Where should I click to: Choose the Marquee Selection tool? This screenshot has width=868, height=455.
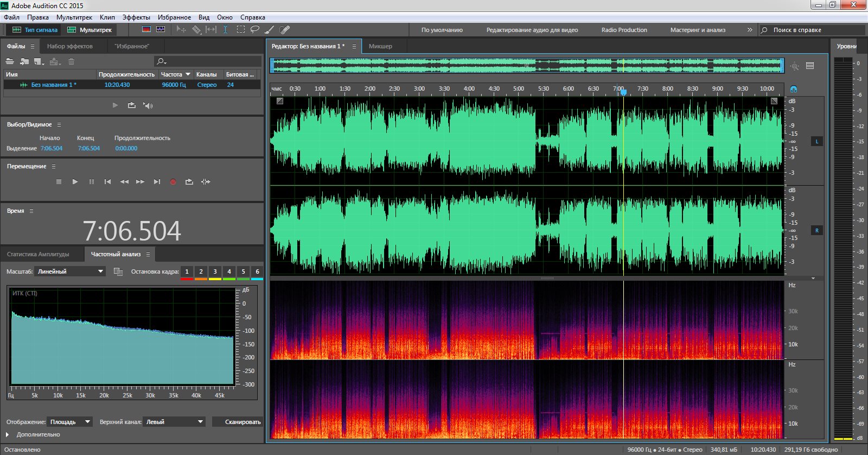click(x=240, y=29)
